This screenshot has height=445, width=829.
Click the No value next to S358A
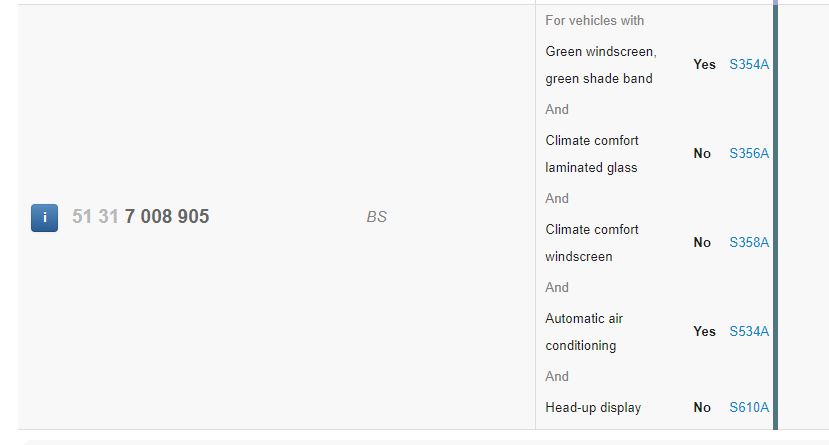702,243
